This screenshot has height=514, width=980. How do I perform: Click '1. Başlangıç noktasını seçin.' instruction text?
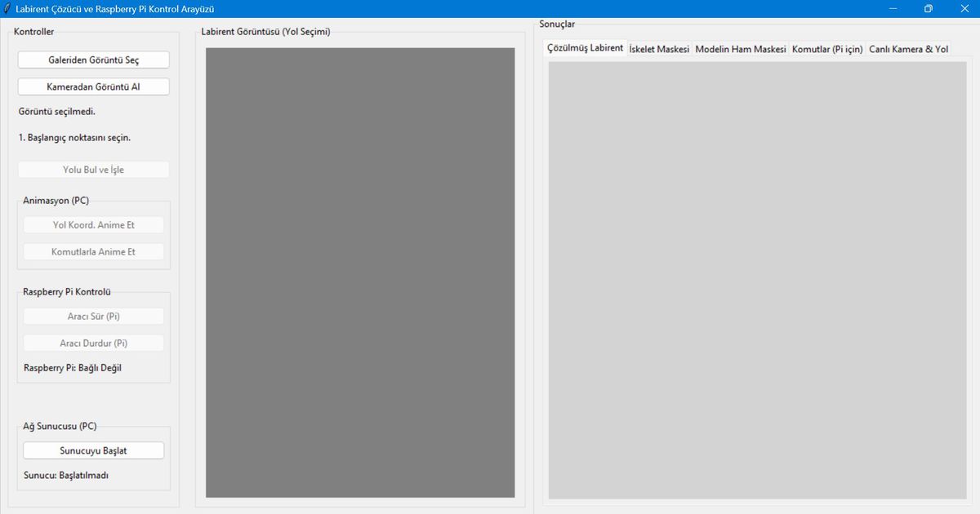click(74, 138)
